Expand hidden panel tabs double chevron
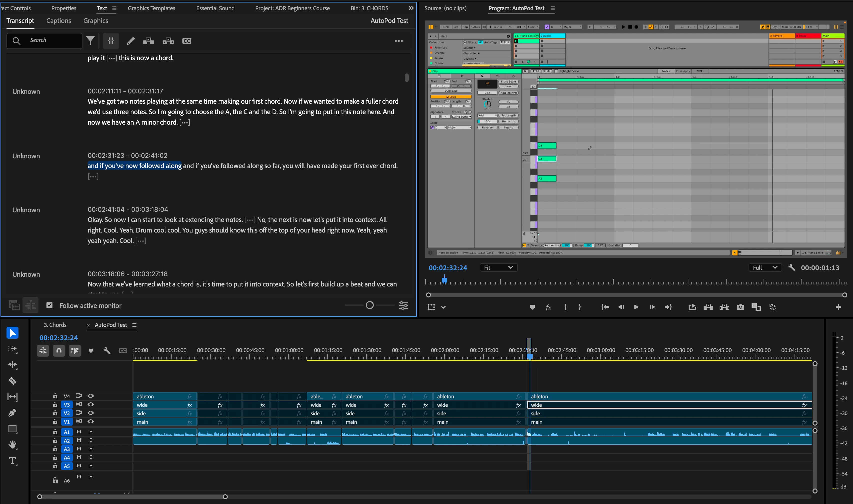The image size is (853, 504). pyautogui.click(x=411, y=8)
